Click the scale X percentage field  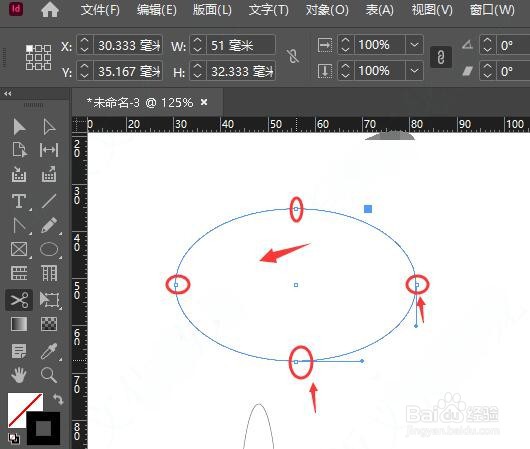point(380,45)
